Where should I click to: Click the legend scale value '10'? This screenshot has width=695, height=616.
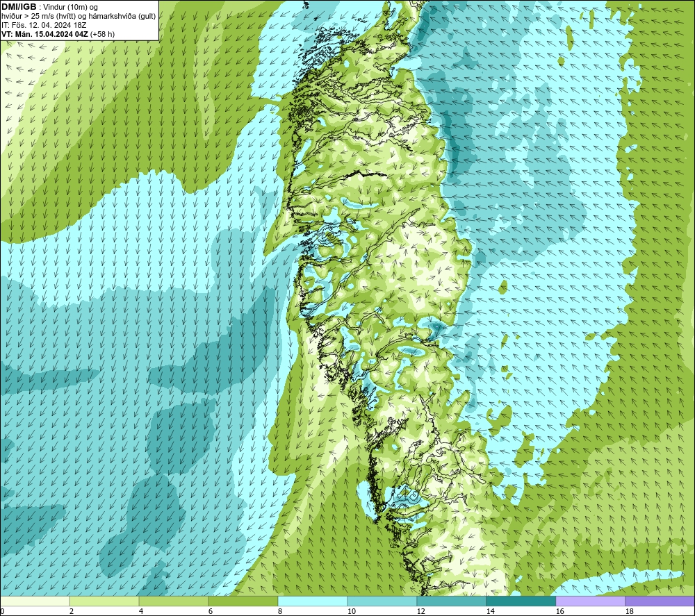(352, 611)
